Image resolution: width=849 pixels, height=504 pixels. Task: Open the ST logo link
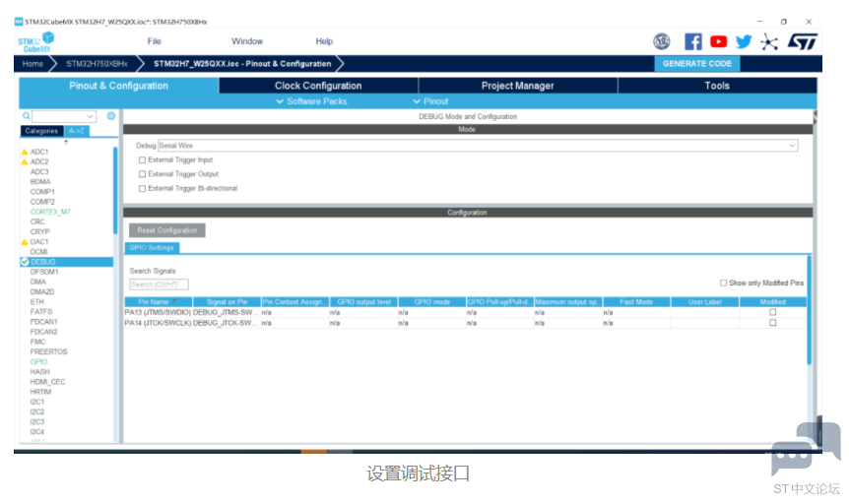[x=803, y=41]
